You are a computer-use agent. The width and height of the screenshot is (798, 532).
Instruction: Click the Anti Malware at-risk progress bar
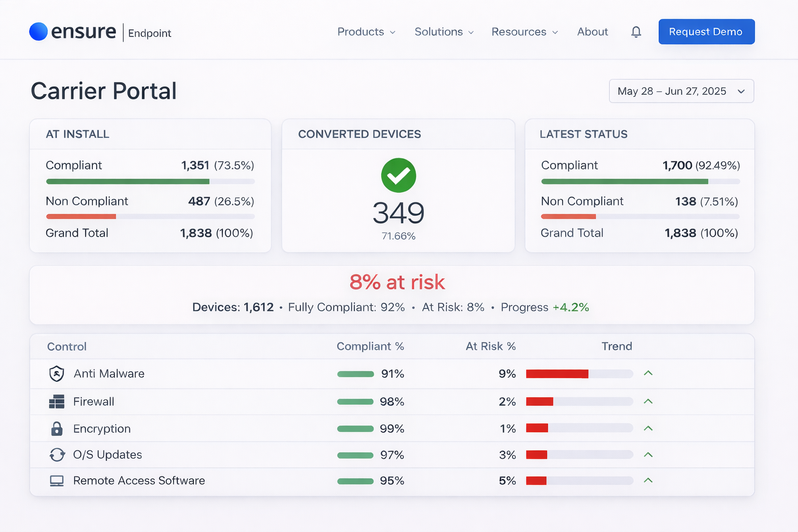click(578, 374)
